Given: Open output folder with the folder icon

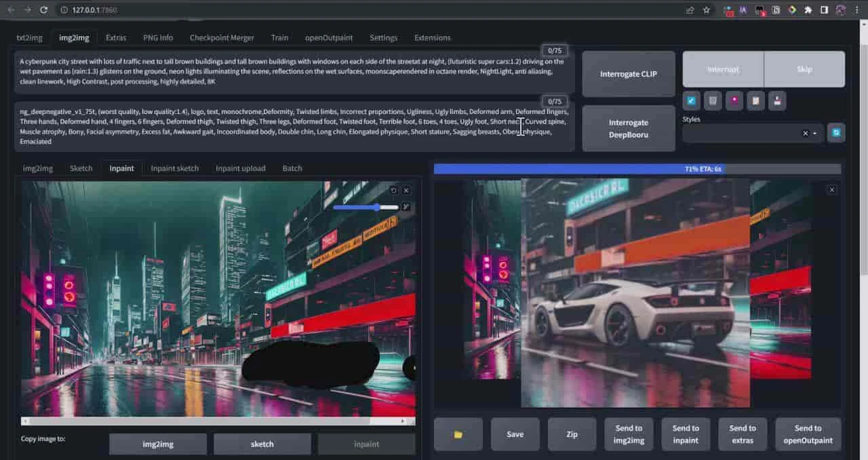Looking at the screenshot, I should coord(458,434).
